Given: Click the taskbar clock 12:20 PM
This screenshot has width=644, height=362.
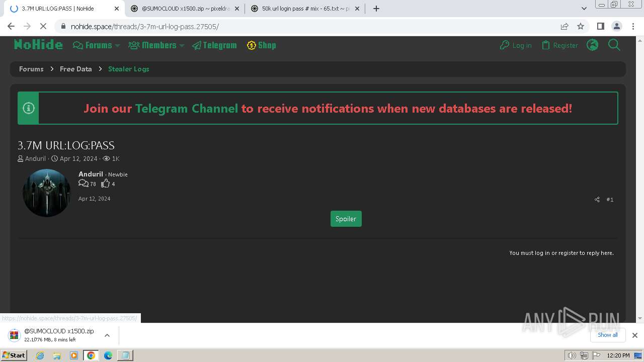Looking at the screenshot, I should (618, 355).
